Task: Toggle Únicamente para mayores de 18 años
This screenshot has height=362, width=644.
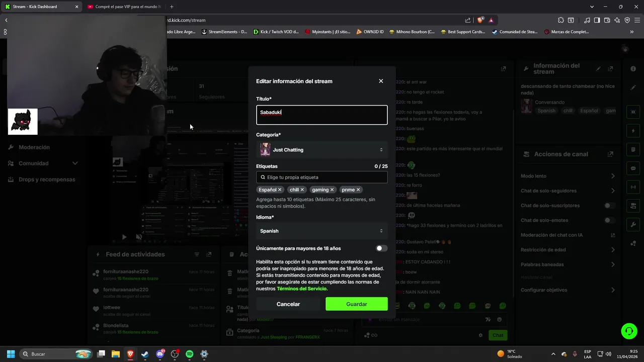Action: coord(381,248)
